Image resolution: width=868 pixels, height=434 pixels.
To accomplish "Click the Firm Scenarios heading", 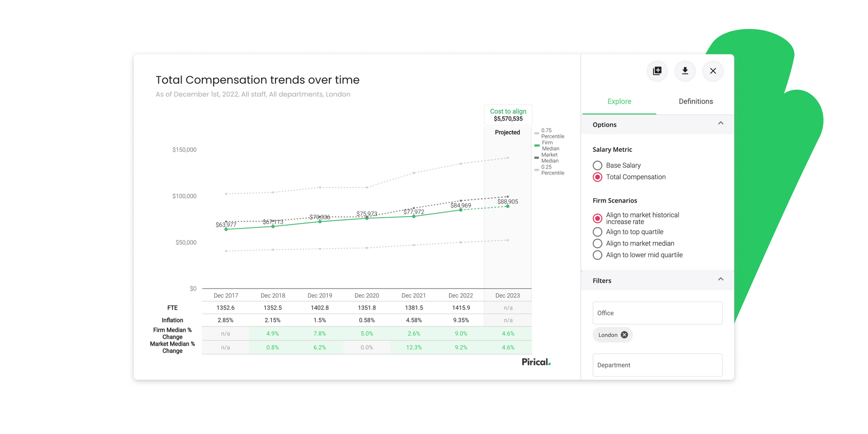I will [x=615, y=201].
